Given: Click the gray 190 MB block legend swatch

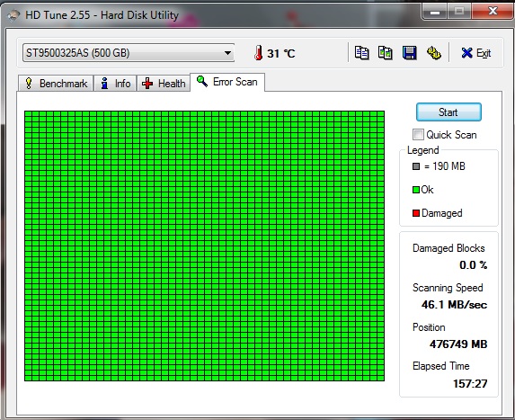Looking at the screenshot, I should click(x=416, y=166).
